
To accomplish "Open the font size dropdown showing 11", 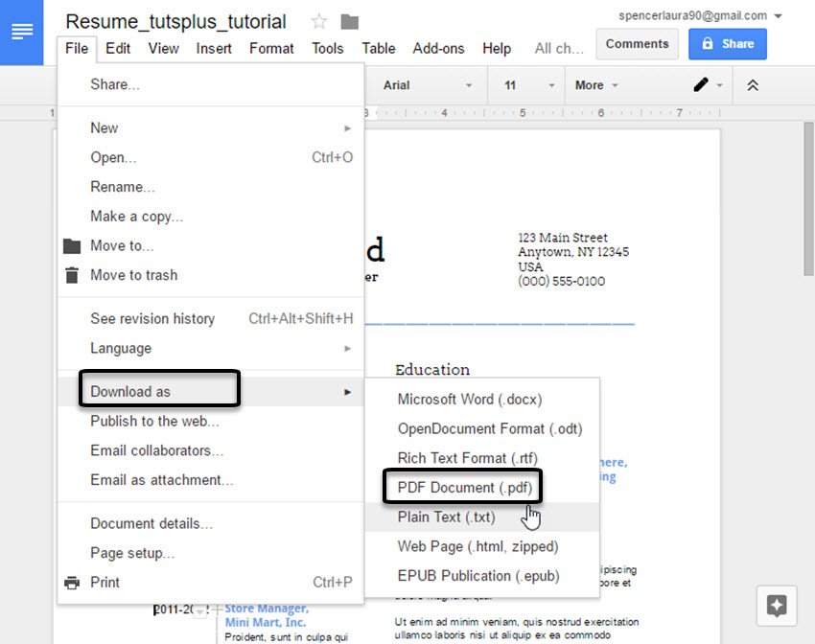I will 525,85.
